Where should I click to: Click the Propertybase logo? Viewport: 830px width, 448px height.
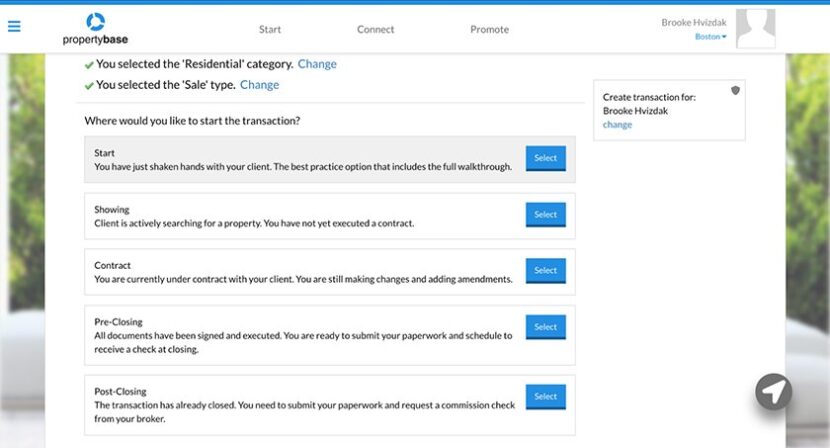coord(95,28)
